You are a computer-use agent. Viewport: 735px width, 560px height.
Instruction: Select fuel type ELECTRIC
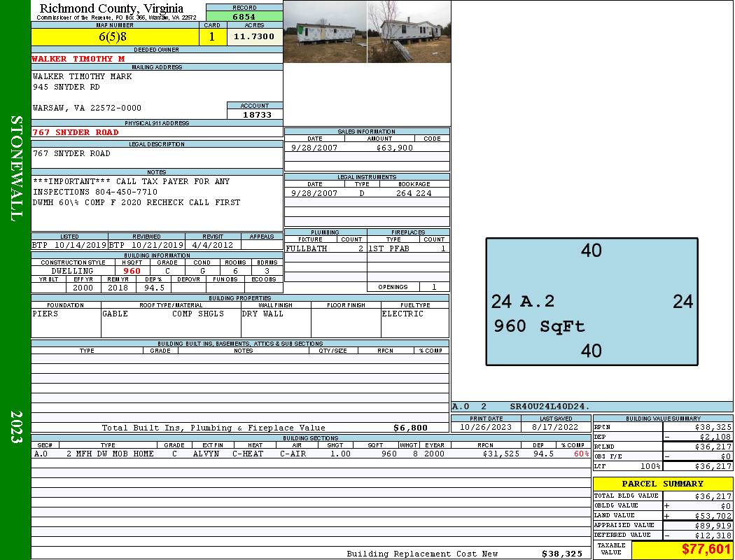402,314
